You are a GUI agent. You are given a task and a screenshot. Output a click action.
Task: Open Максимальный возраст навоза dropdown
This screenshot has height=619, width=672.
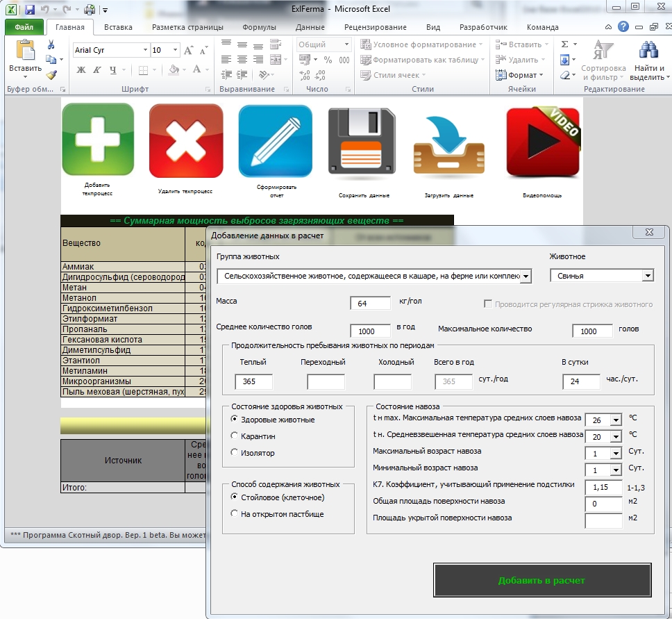pos(616,454)
